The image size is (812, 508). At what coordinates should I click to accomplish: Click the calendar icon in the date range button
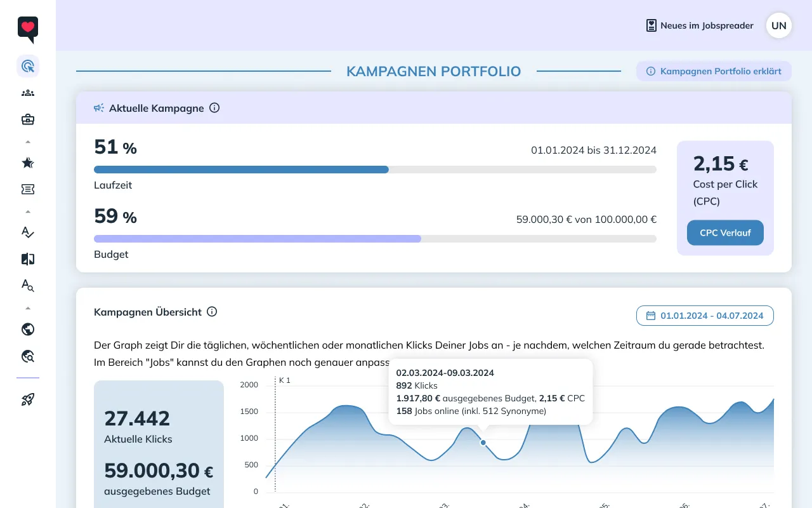650,316
